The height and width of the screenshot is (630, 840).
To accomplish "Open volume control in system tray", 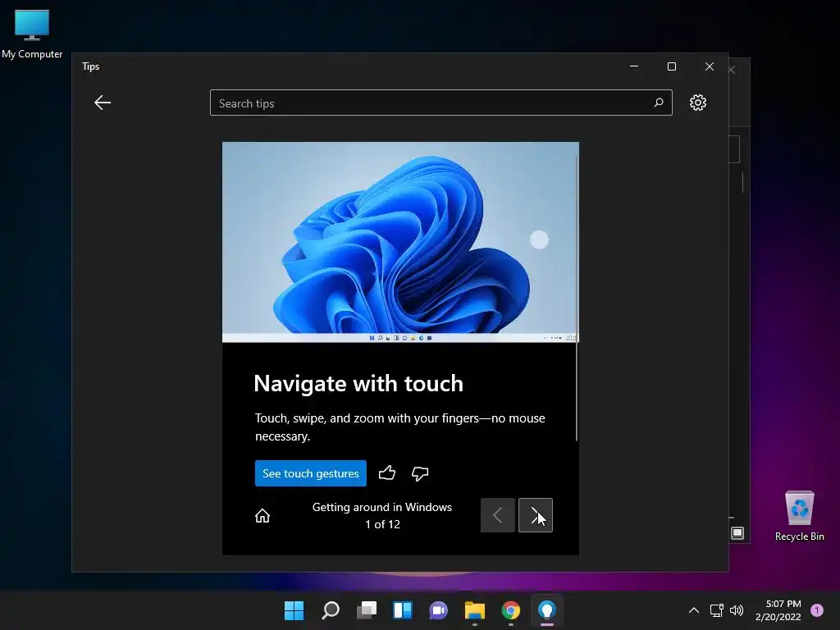I will 737,610.
